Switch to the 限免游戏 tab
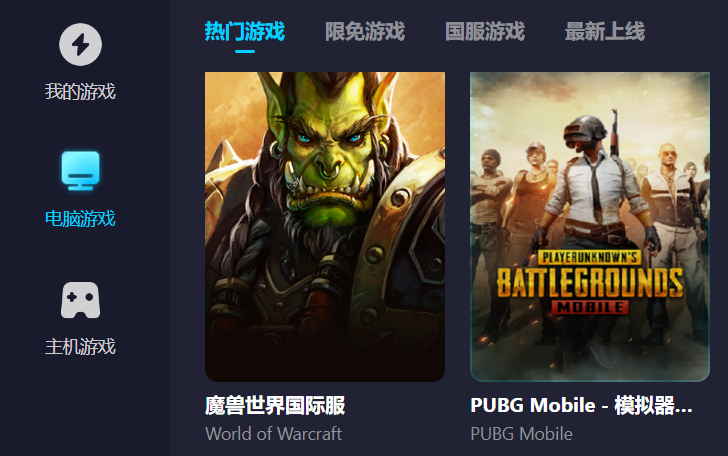 tap(365, 32)
